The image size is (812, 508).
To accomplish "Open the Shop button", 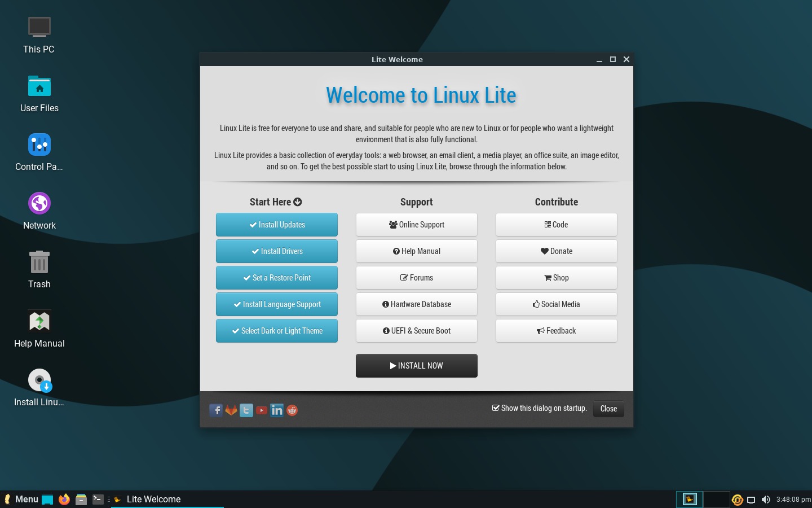I will tap(557, 278).
